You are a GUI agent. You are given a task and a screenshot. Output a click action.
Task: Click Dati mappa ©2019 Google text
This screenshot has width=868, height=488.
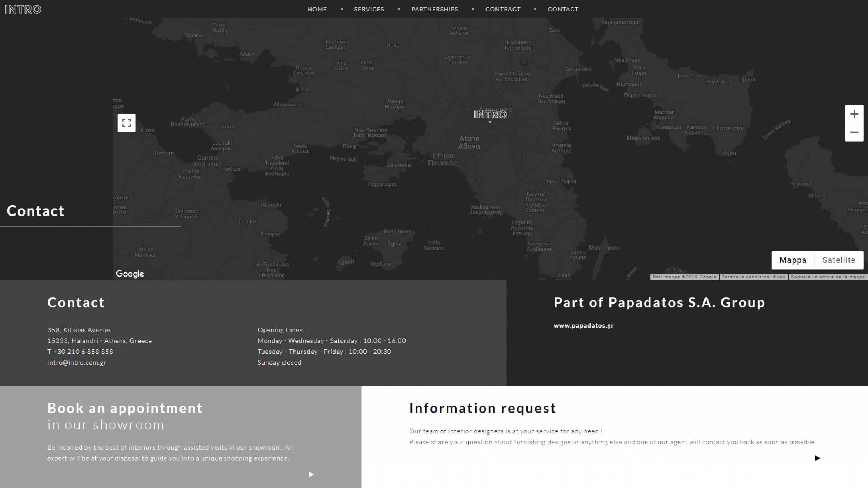pos(684,277)
